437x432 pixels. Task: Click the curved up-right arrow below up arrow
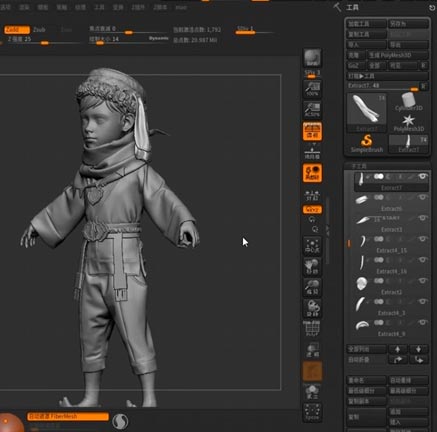[398, 360]
